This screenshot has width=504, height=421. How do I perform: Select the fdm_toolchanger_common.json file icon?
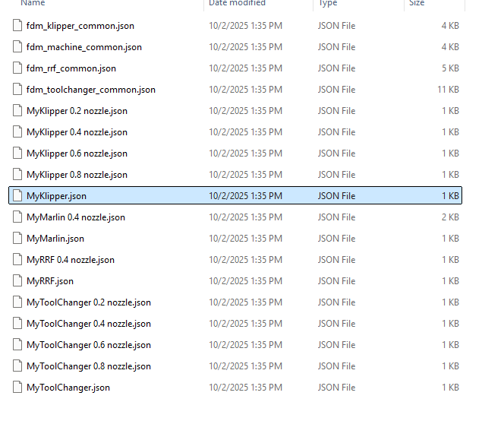coord(17,90)
